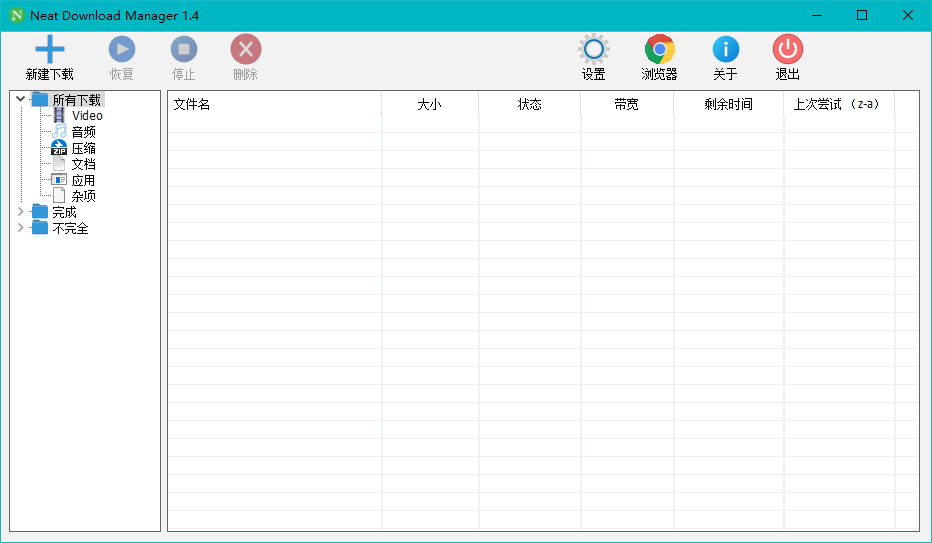
Task: Select the 压缩 category label
Action: pyautogui.click(x=84, y=148)
